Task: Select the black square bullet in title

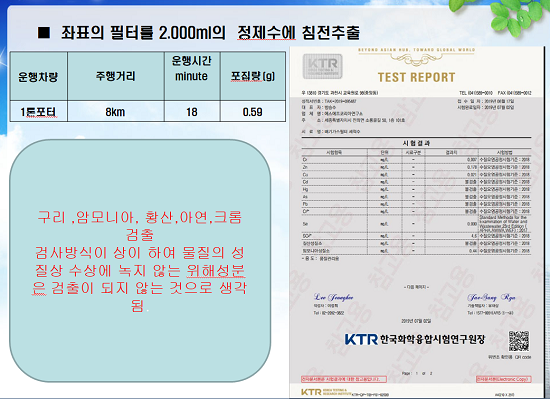Action: (44, 33)
